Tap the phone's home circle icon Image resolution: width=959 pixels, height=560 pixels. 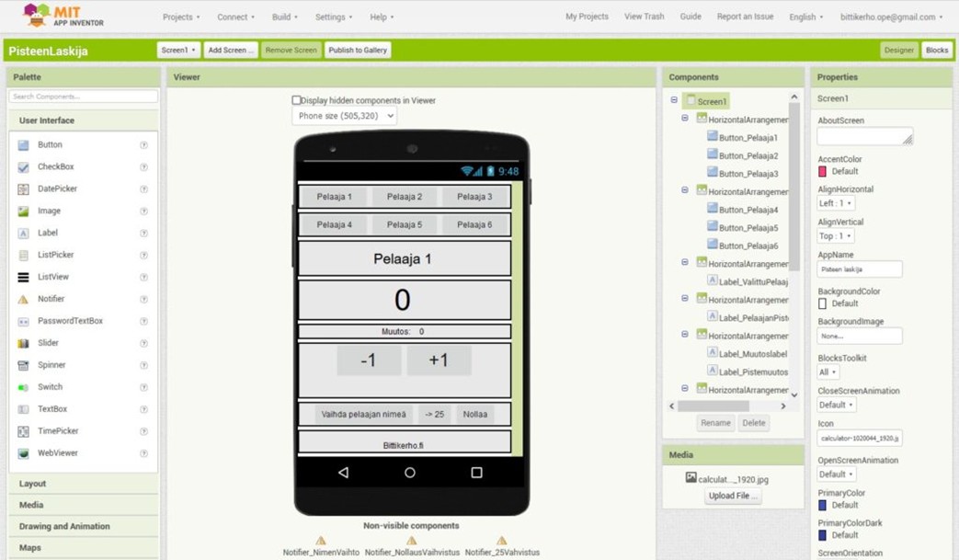coord(410,472)
